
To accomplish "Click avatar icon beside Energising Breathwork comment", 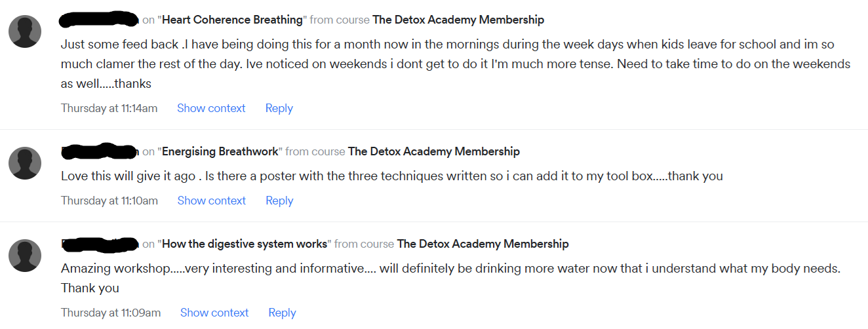I will tap(25, 163).
